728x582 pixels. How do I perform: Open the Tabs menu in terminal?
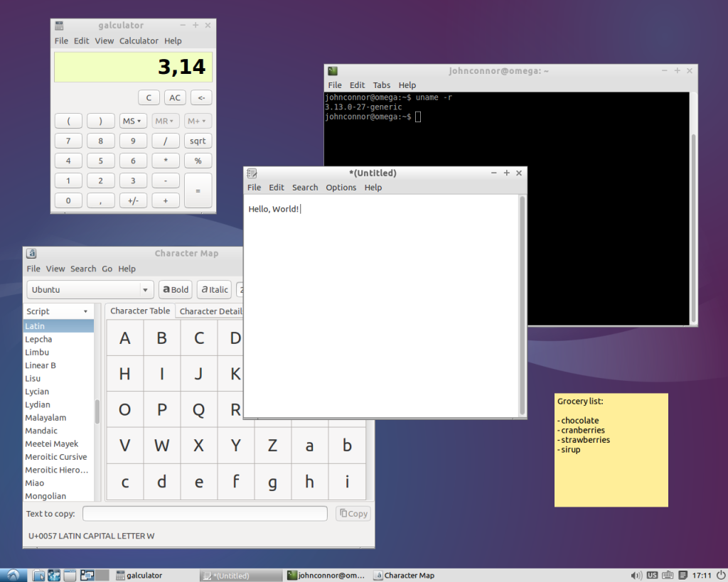click(382, 85)
